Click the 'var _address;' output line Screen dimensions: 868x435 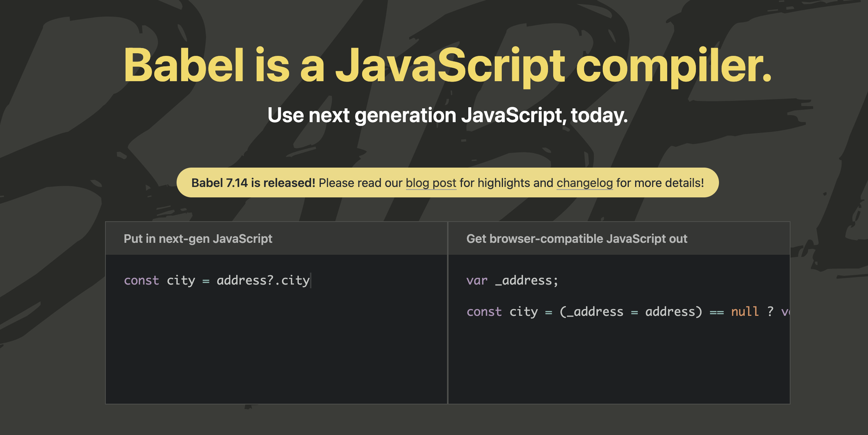(512, 280)
